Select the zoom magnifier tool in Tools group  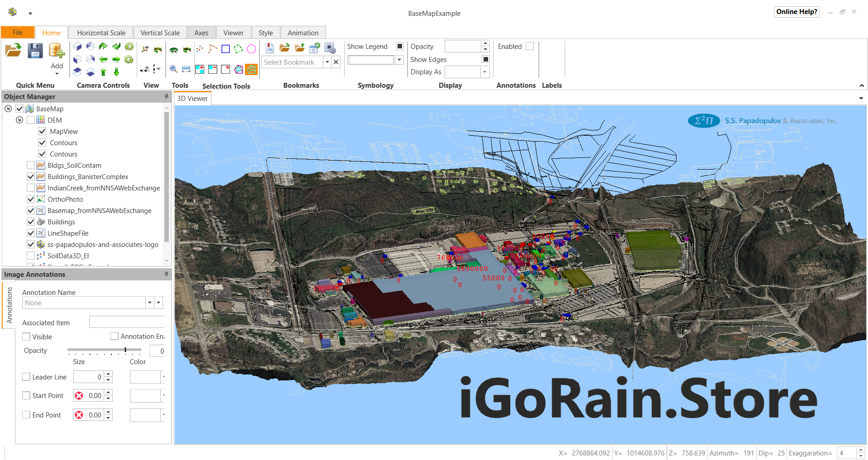[x=173, y=69]
